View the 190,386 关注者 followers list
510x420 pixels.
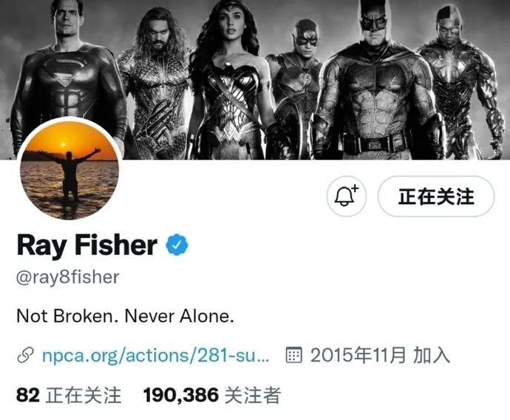(x=211, y=396)
